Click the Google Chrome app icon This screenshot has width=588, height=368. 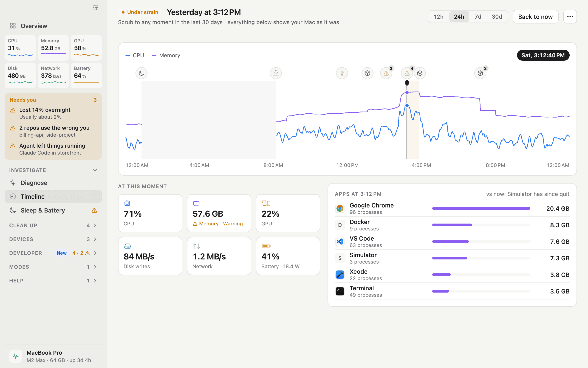(x=340, y=208)
